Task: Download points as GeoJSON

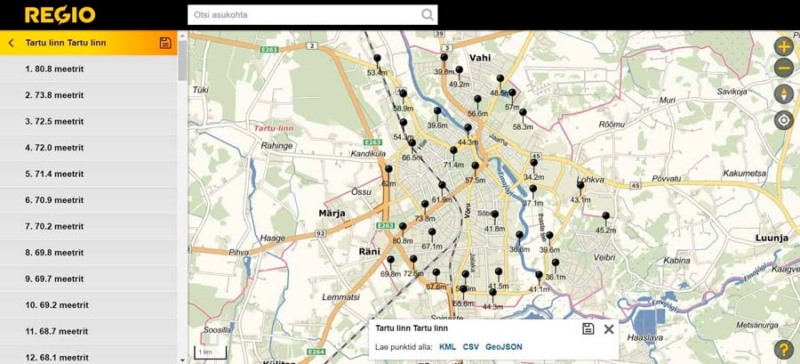Action: [x=504, y=347]
